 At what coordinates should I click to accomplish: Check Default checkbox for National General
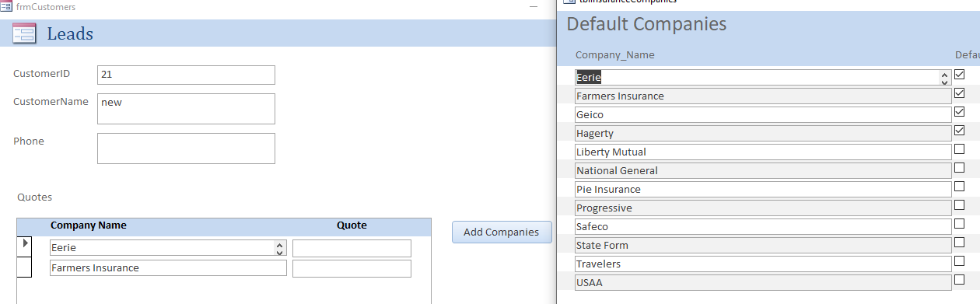[959, 168]
